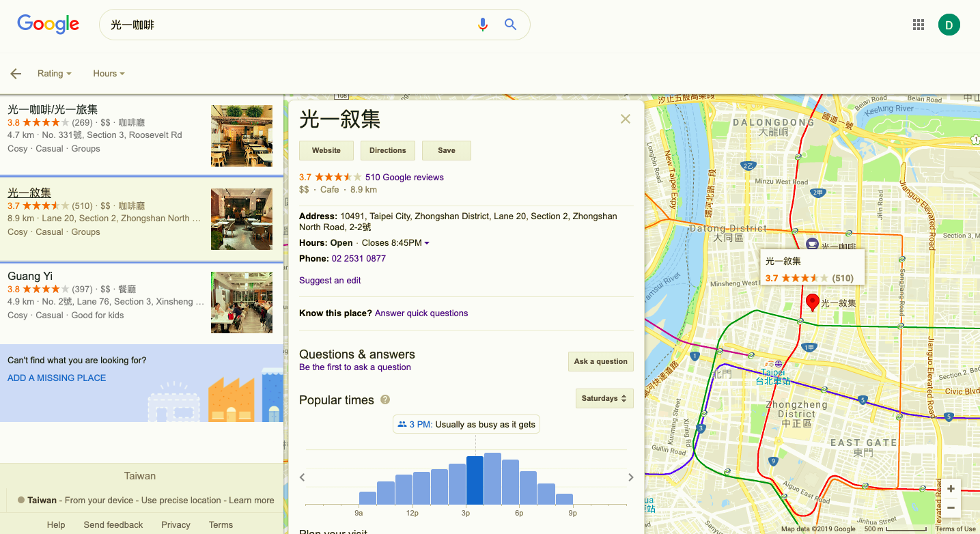Click the 光一敘集 map info card
This screenshot has height=534, width=980.
pyautogui.click(x=813, y=267)
